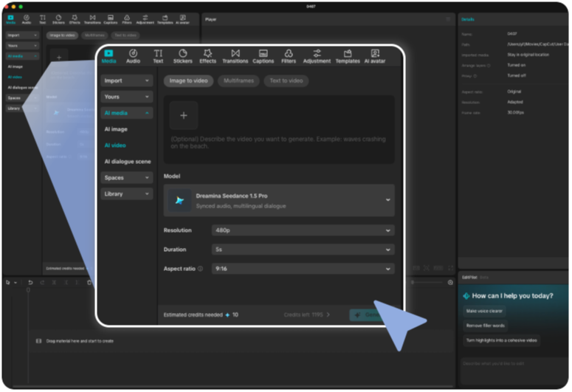Expand the Spaces dropdown in the magnified sidebar
Viewport: 572px width, 392px height.
click(127, 178)
